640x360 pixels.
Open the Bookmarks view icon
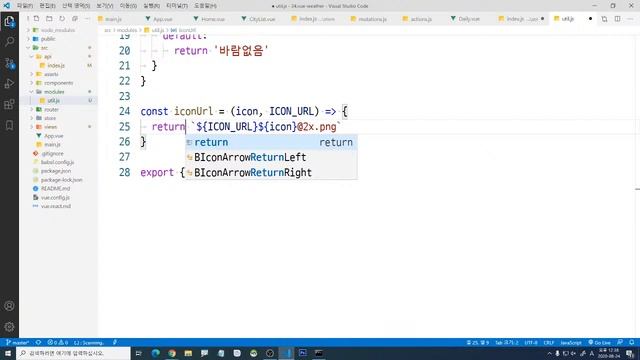coord(9,125)
